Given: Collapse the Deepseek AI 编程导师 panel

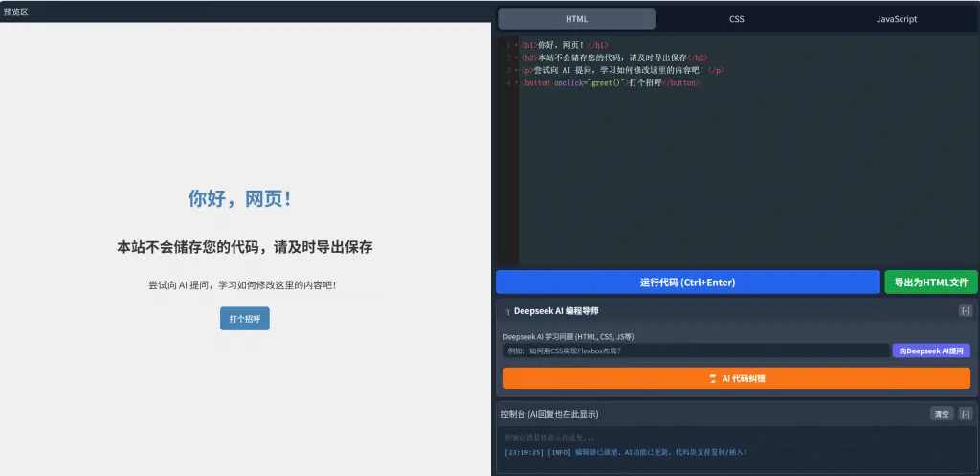Looking at the screenshot, I should (x=966, y=310).
